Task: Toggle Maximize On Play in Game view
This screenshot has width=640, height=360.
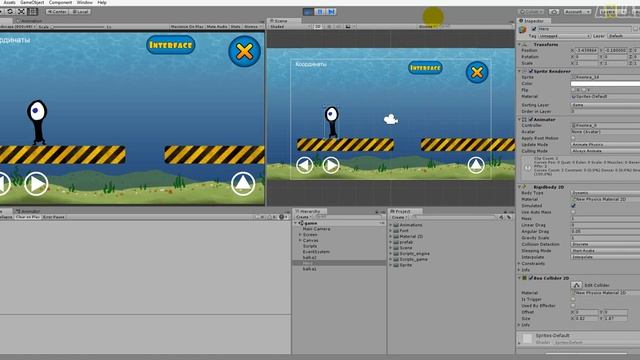Action: point(187,27)
